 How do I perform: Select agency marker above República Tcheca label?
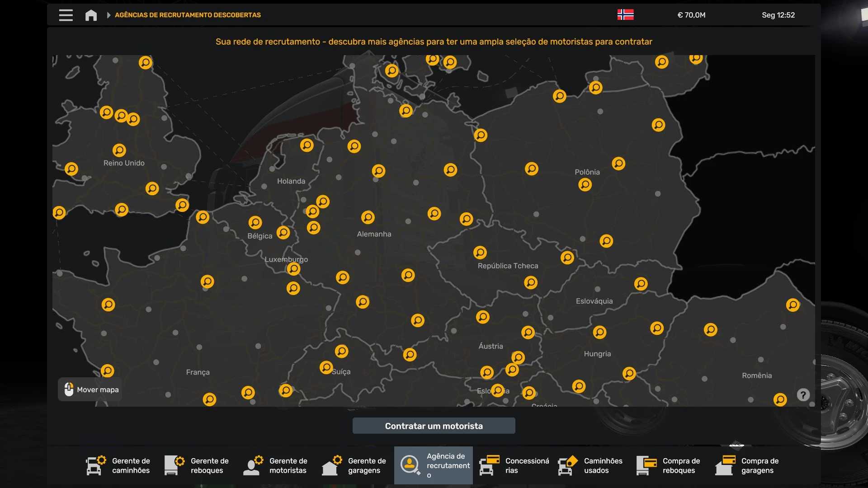(480, 252)
